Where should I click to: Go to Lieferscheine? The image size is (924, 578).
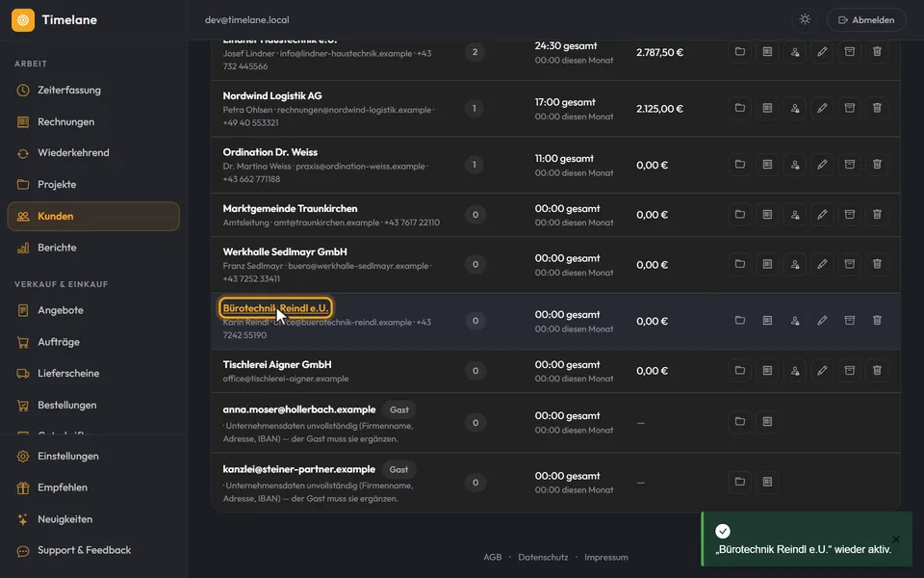click(x=93, y=374)
